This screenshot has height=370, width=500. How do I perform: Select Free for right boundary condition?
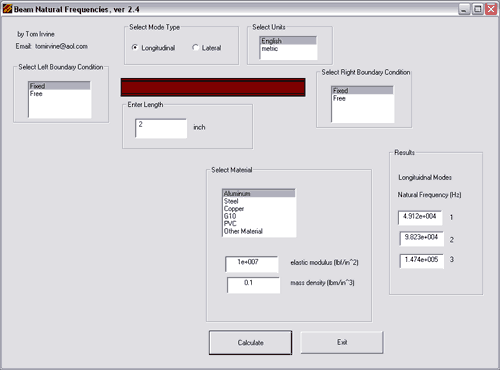tap(362, 98)
